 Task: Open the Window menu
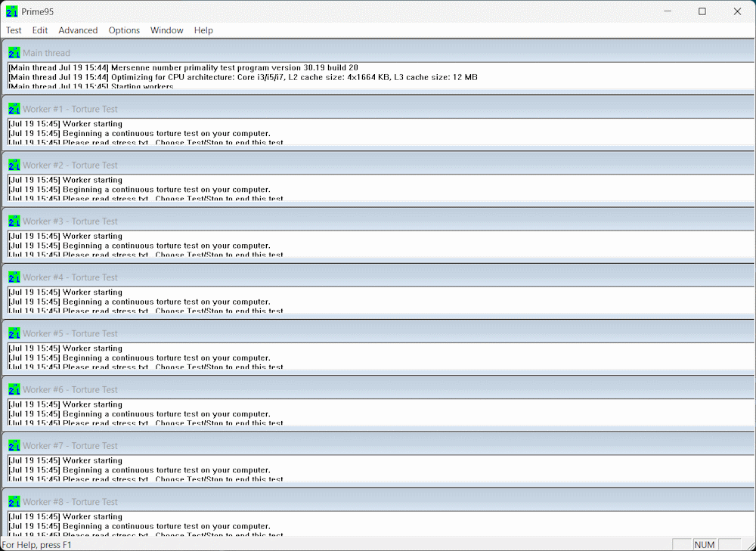(x=166, y=30)
